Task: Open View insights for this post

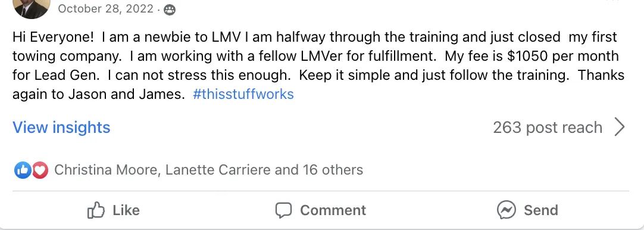Action: 61,128
